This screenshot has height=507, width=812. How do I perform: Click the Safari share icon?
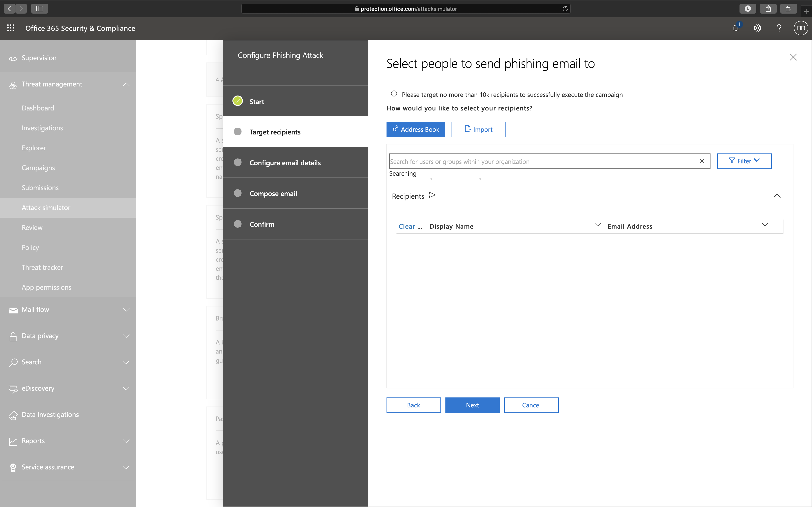(768, 9)
